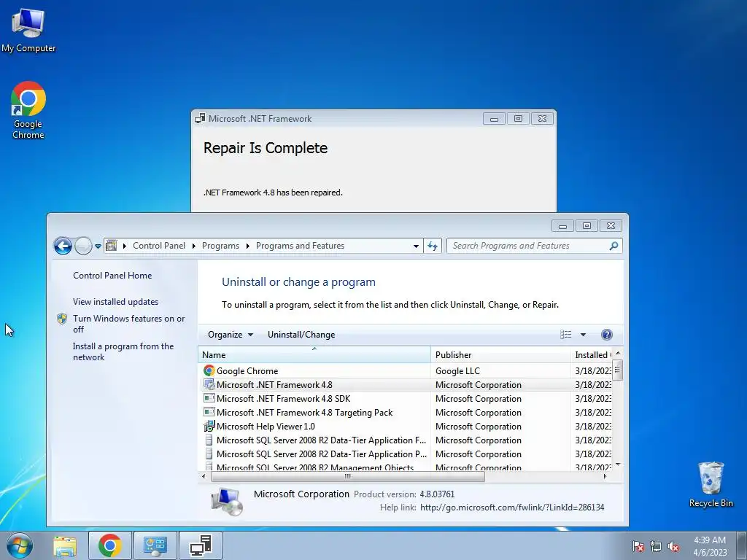Open Google Chrome desktop shortcut
This screenshot has height=560, width=747.
[28, 110]
